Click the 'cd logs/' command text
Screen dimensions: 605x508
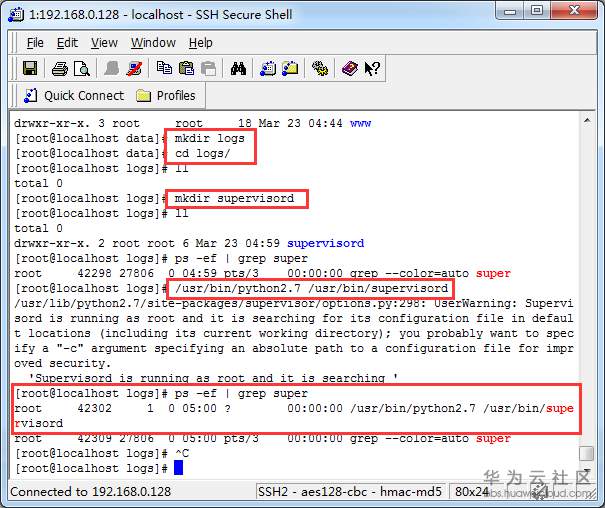click(x=203, y=154)
